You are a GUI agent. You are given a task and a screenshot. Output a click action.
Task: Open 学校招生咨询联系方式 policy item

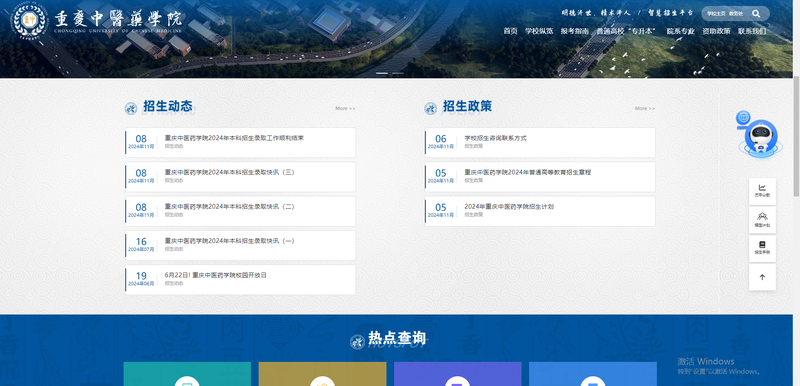[x=540, y=142]
